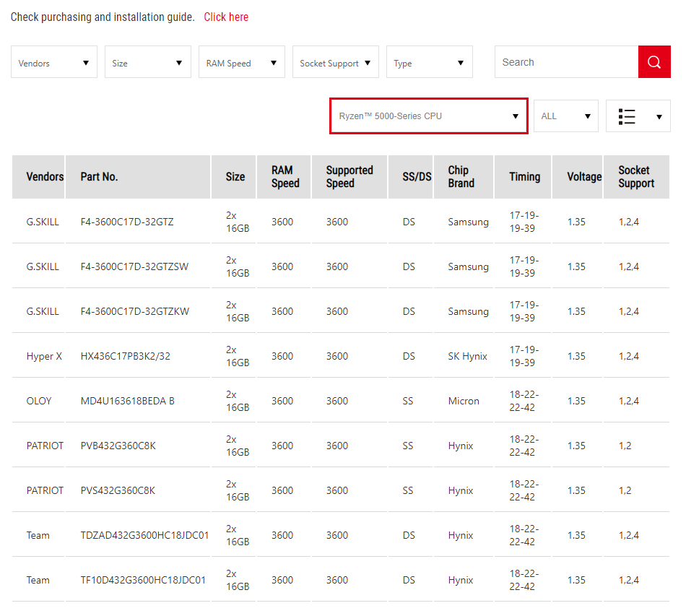This screenshot has height=616, width=686.
Task: Click the red search magnifier button
Action: coord(654,61)
